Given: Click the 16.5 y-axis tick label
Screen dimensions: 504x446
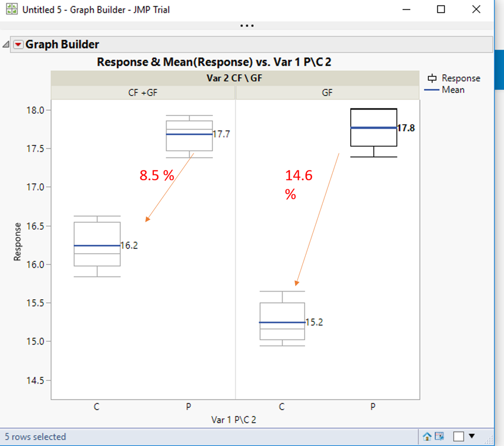Looking at the screenshot, I should coord(35,226).
